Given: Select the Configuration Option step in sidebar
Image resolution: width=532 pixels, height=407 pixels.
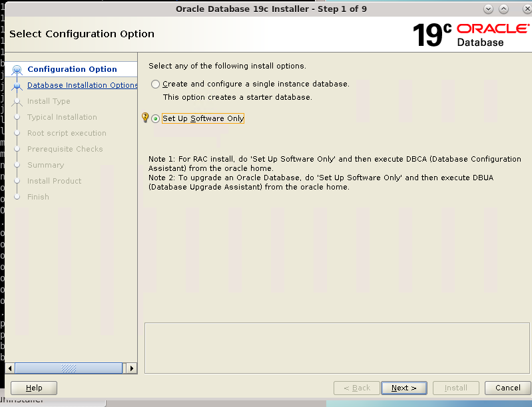Looking at the screenshot, I should tap(72, 69).
